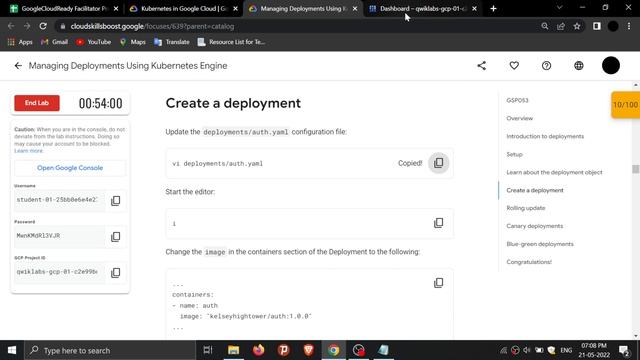Open Resource List bookmark
The width and height of the screenshot is (640, 360).
coord(231,42)
